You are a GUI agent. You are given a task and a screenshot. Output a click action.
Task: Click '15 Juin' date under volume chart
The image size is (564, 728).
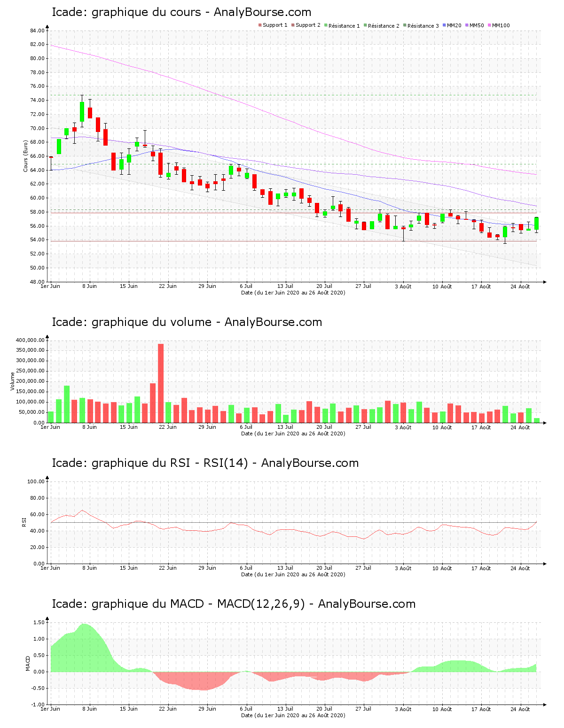tap(129, 427)
